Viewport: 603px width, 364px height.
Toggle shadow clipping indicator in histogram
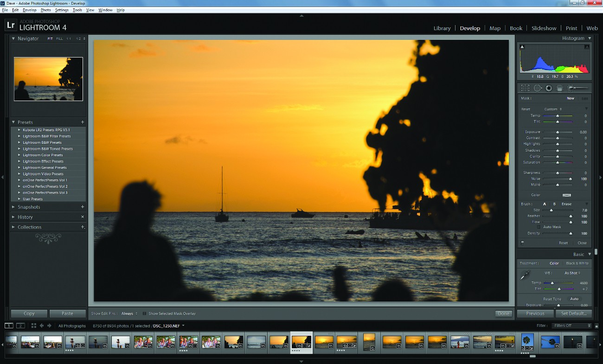pos(522,47)
